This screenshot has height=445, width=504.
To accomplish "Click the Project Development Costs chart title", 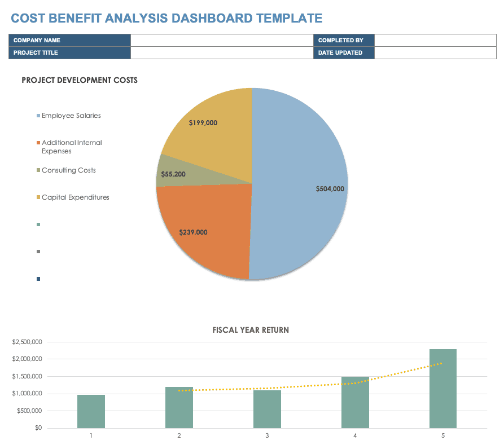I will [80, 80].
